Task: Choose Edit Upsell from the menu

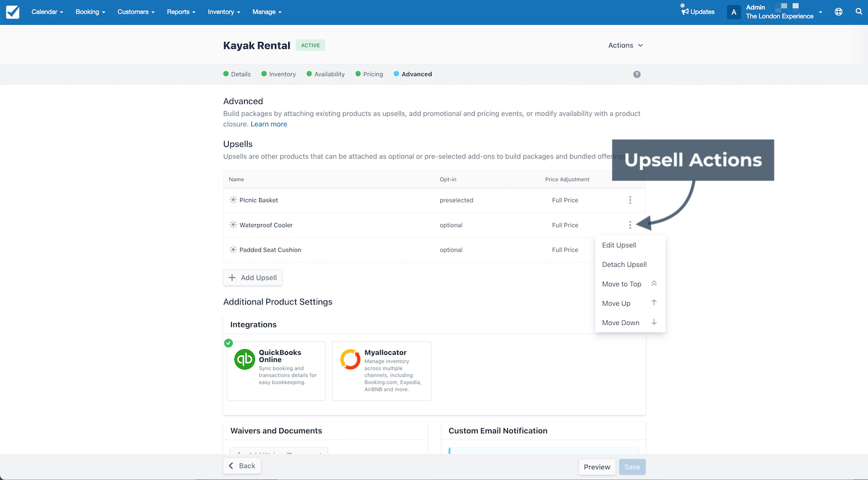Action: coord(630,245)
